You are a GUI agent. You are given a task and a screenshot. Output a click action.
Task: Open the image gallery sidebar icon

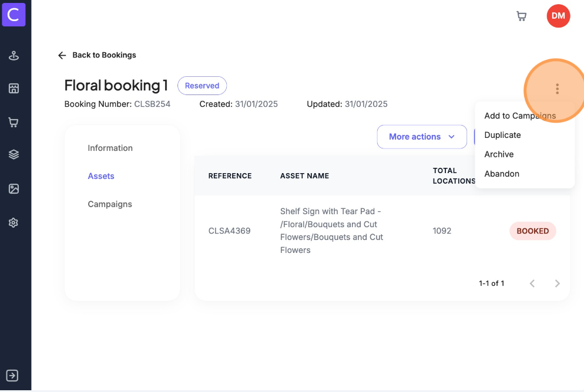pos(14,188)
